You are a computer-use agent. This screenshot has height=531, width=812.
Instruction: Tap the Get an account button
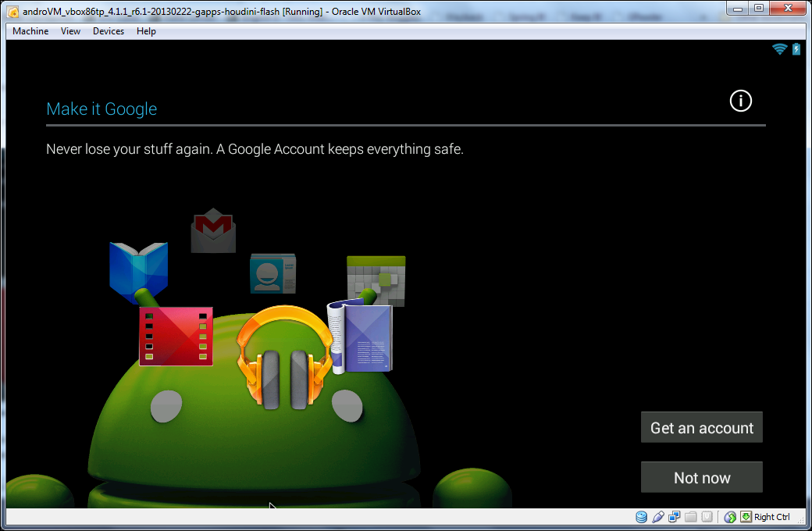pyautogui.click(x=702, y=427)
